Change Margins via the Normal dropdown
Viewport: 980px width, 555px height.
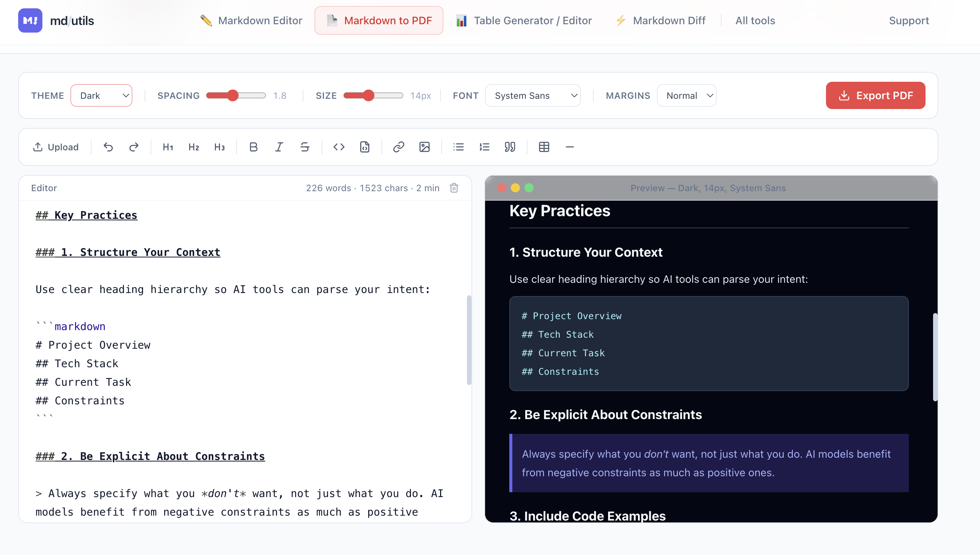click(686, 95)
